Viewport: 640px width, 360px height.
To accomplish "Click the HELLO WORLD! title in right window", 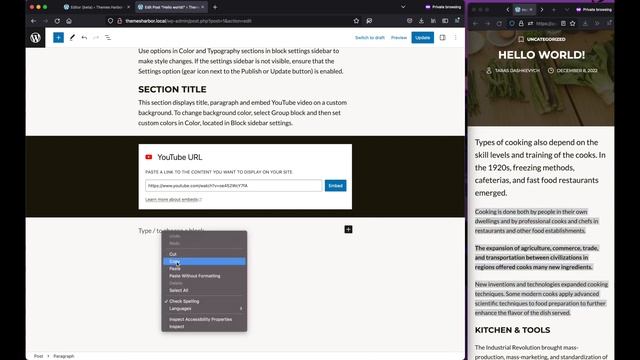I will tap(541, 55).
